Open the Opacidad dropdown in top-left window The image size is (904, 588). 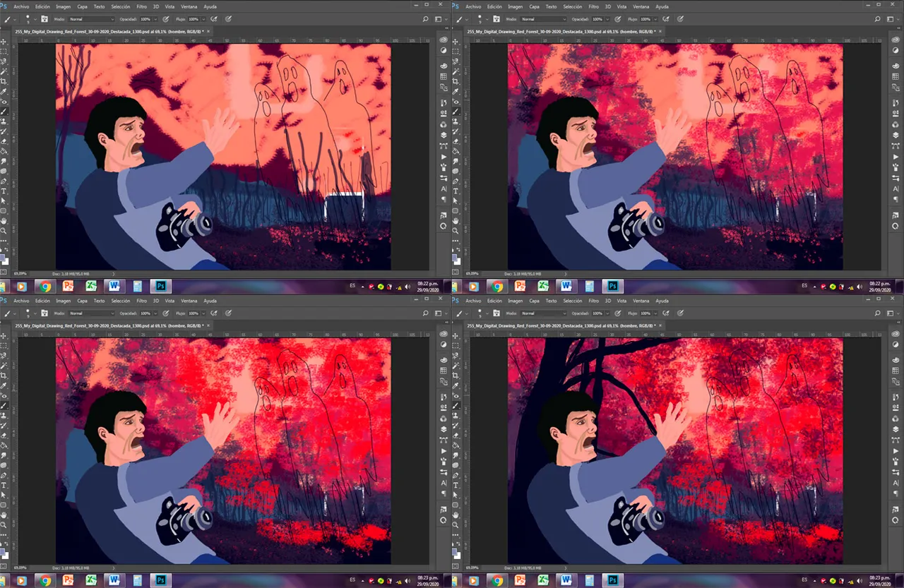coord(155,19)
